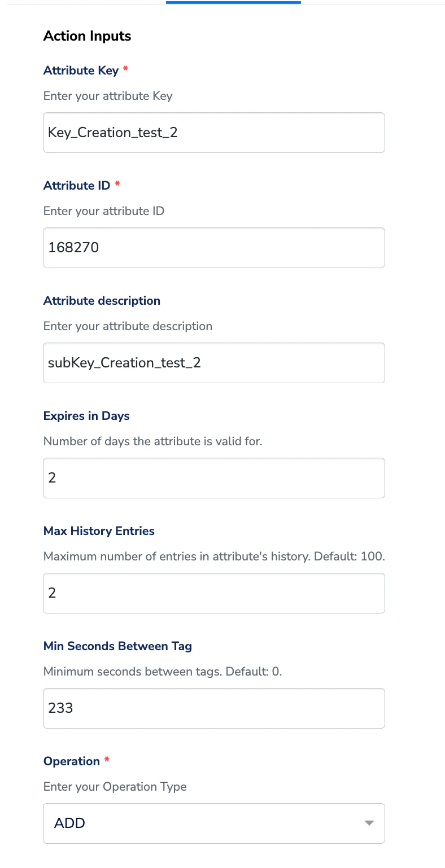The height and width of the screenshot is (868, 445).
Task: Click the Operation field label
Action: point(72,761)
